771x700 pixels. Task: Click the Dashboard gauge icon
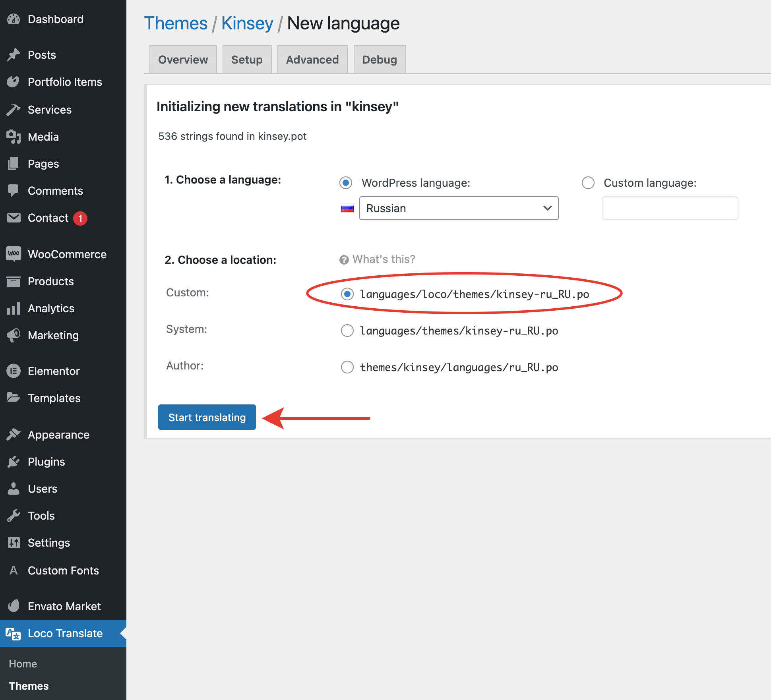pos(14,19)
